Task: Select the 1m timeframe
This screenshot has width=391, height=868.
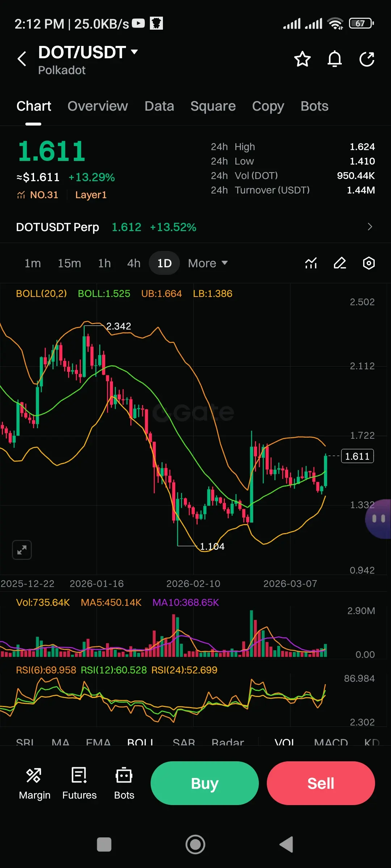Action: [x=33, y=263]
